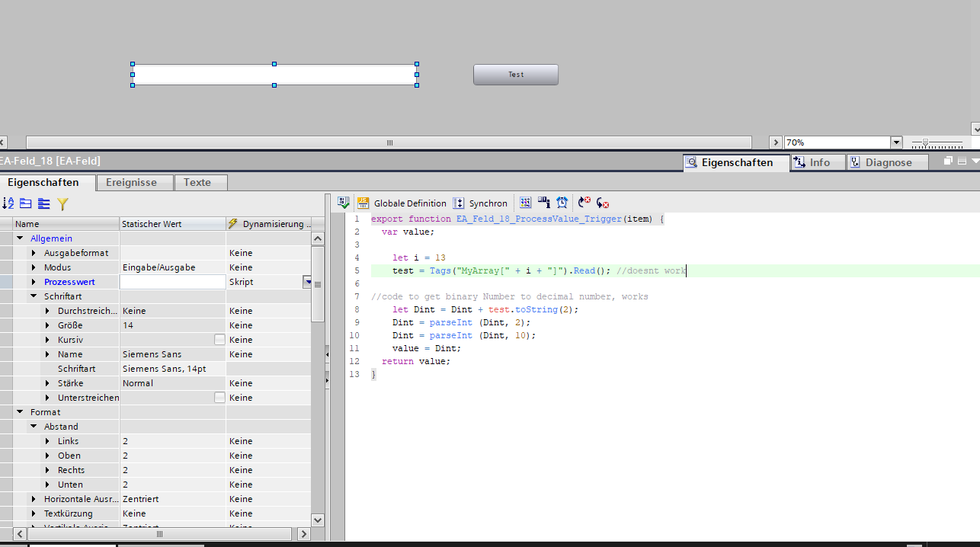Expand the Ausgabeformat property
Screen dimensions: 980x547
point(34,253)
